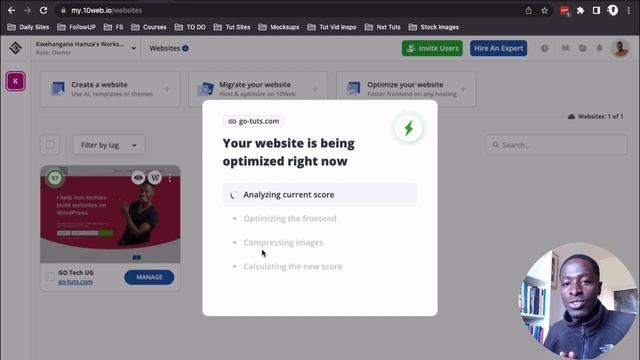Open the notifications bell icon
640x360 pixels.
pyautogui.click(x=599, y=48)
